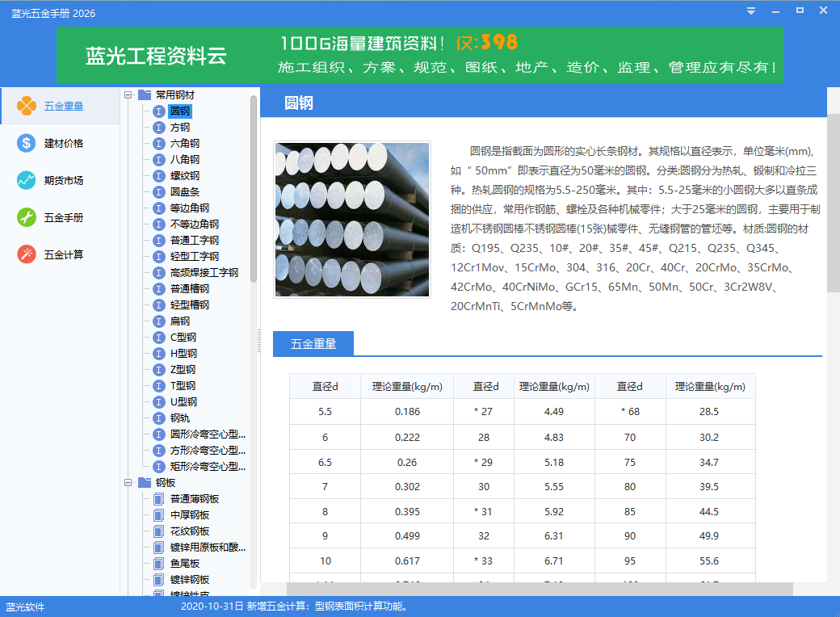This screenshot has width=840, height=617.
Task: Switch to the 五金重量 content tab
Action: pos(313,344)
